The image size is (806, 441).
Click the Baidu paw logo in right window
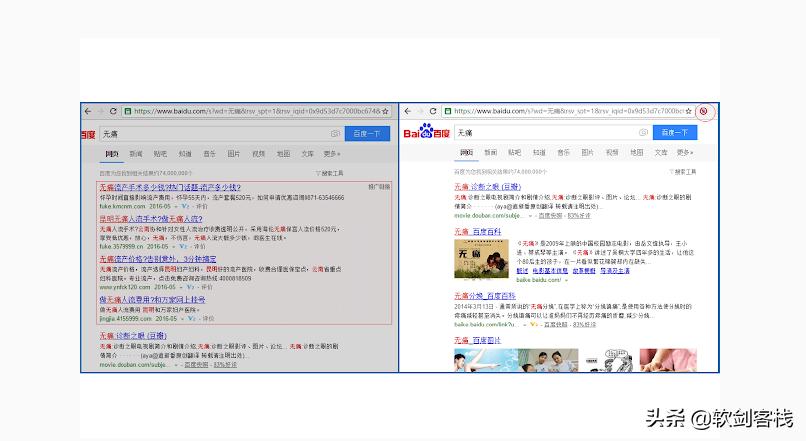coord(426,132)
